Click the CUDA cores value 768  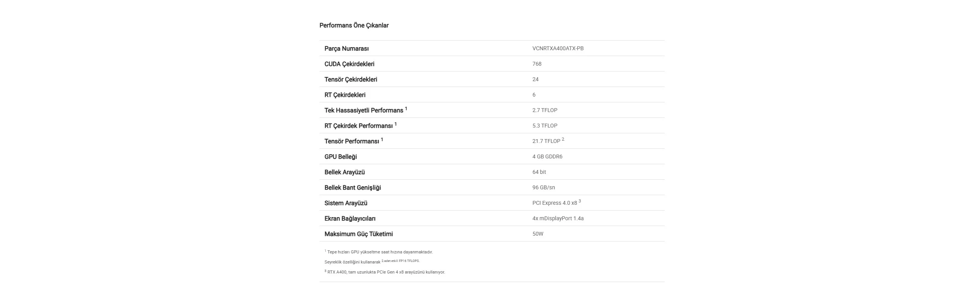[x=537, y=64]
